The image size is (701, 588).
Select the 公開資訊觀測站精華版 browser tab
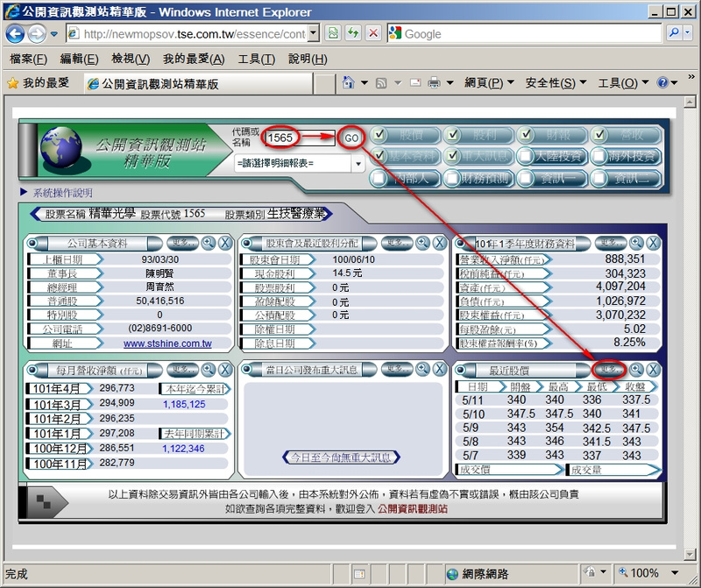coord(199,83)
